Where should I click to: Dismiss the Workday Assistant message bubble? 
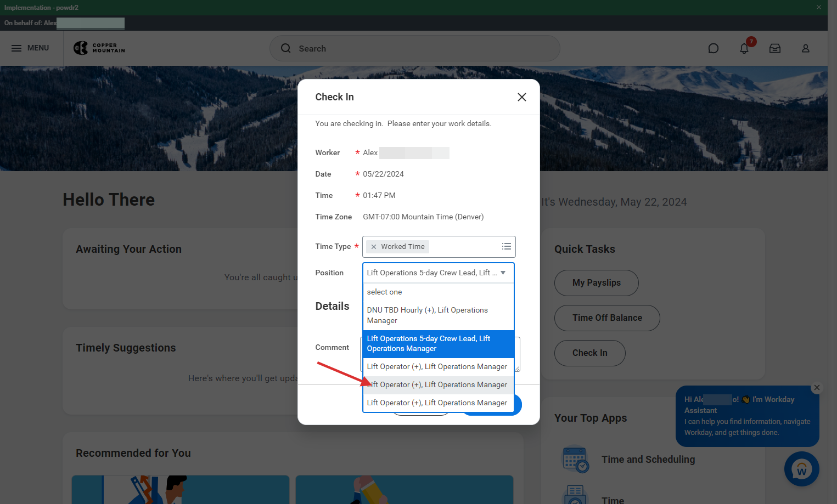tap(817, 388)
